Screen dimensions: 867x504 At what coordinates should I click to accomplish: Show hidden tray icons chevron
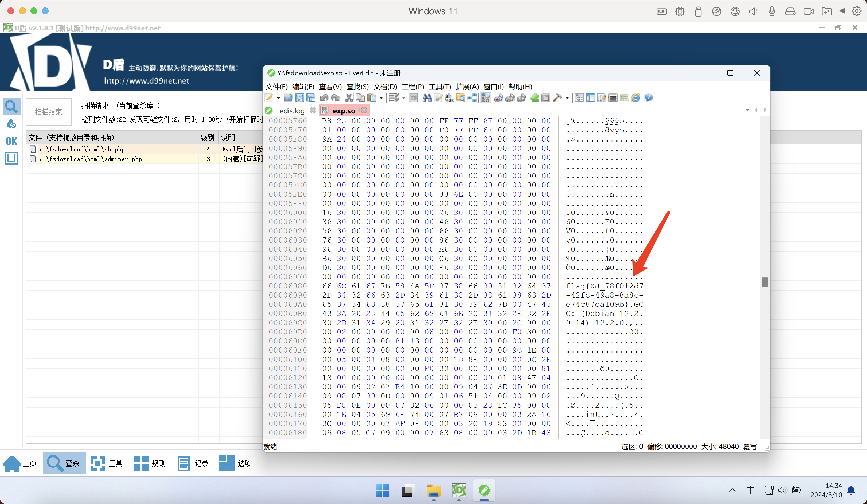pyautogui.click(x=733, y=490)
